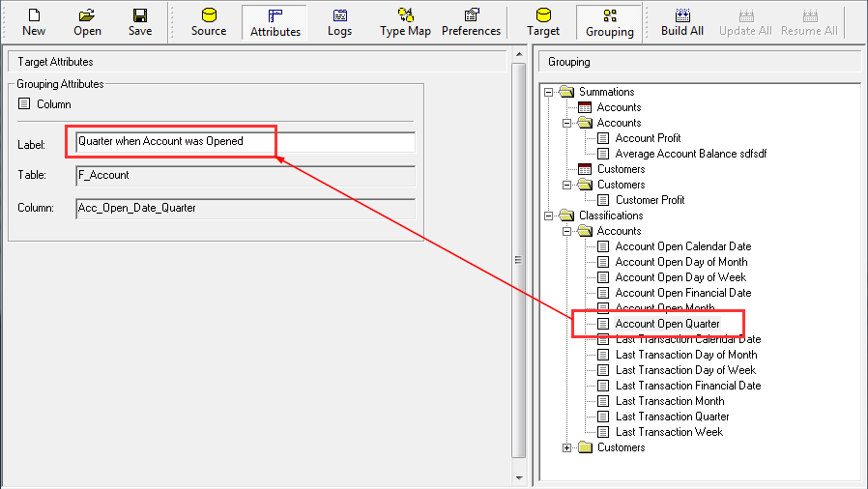The image size is (868, 489).
Task: Collapse the Summations folder node
Action: [x=549, y=92]
